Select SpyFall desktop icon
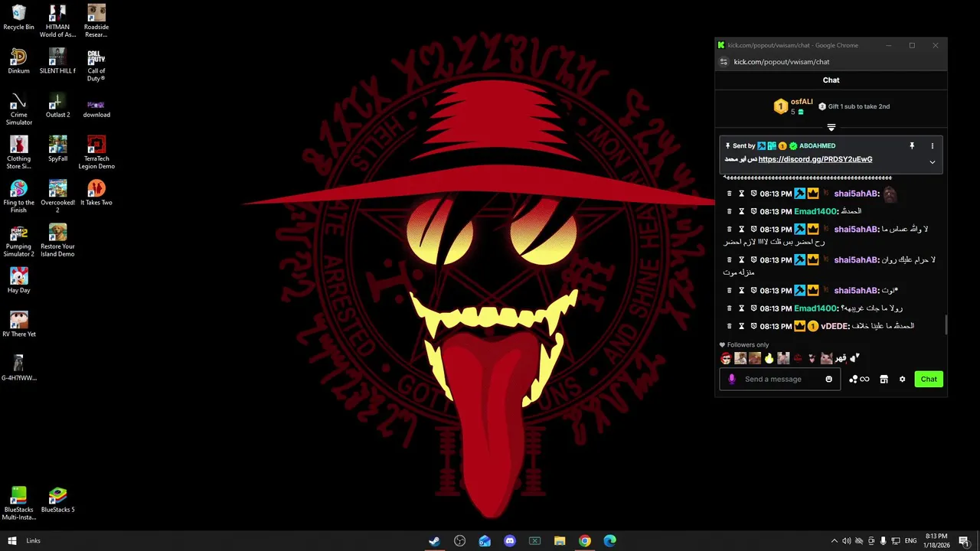Image resolution: width=980 pixels, height=551 pixels. [x=57, y=148]
